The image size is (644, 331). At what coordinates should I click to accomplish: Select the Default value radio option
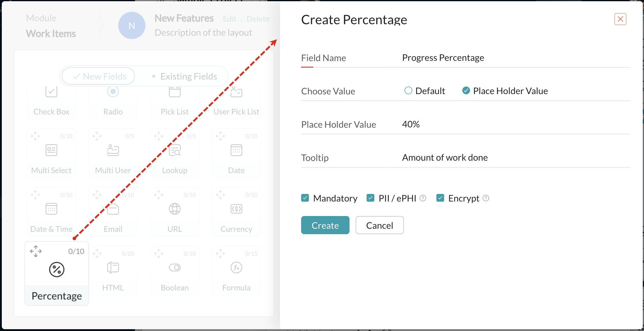pos(408,90)
